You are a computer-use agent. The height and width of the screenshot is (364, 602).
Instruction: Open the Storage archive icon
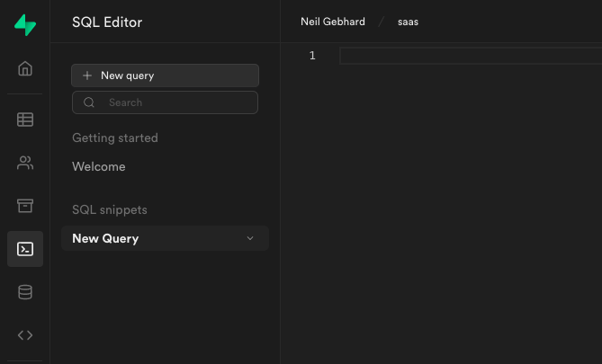click(25, 206)
